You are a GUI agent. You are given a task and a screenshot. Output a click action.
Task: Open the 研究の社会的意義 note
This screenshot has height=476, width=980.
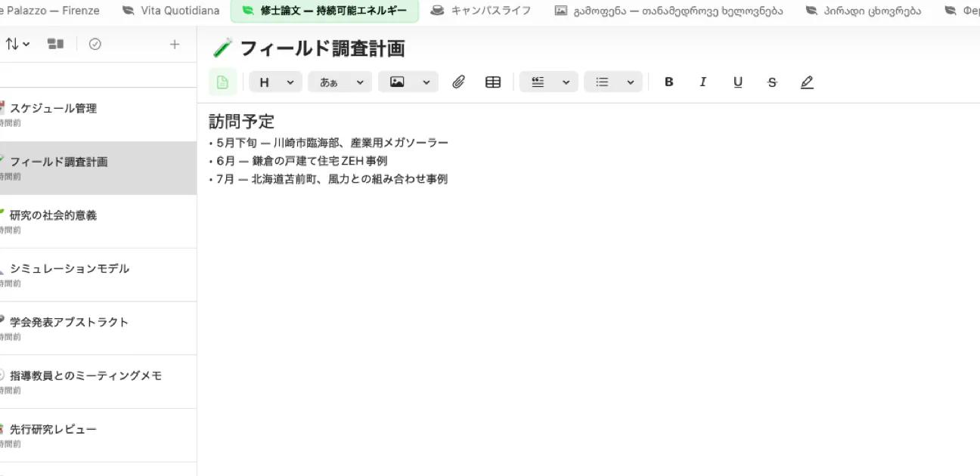coord(98,221)
